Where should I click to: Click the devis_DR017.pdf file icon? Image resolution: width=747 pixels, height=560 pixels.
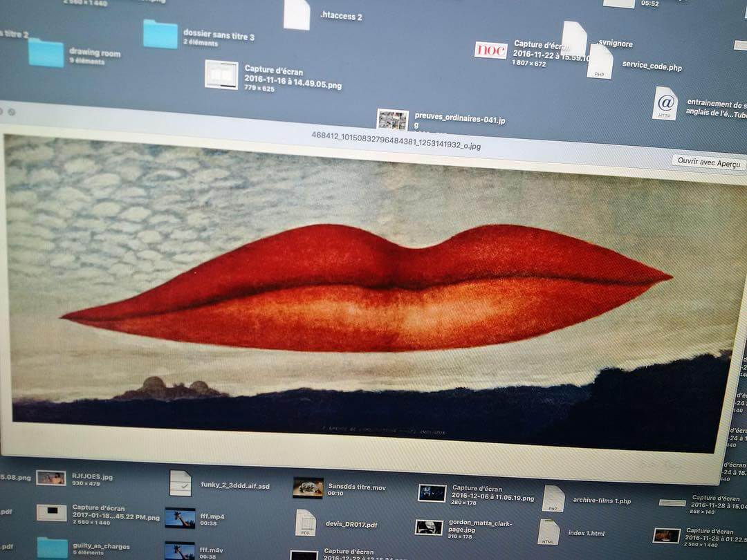[306, 523]
